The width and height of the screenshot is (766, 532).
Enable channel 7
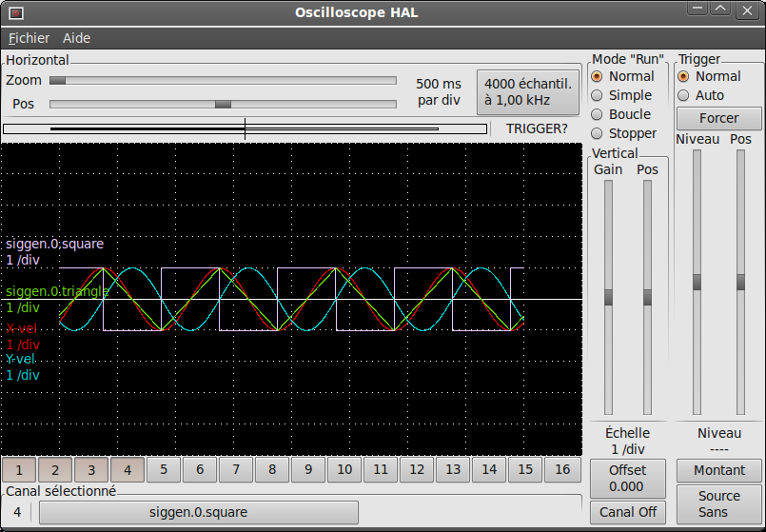[x=236, y=470]
